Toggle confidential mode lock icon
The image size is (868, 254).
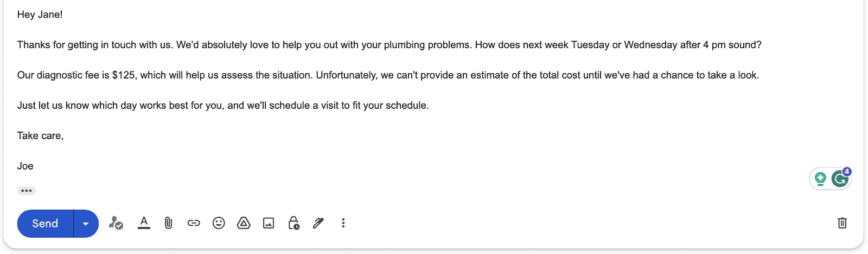(293, 223)
